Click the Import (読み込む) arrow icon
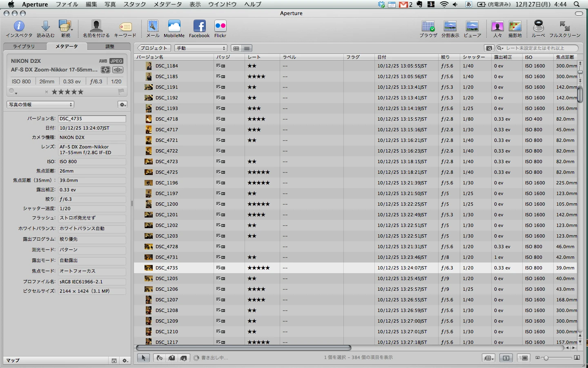The image size is (588, 368). 45,27
